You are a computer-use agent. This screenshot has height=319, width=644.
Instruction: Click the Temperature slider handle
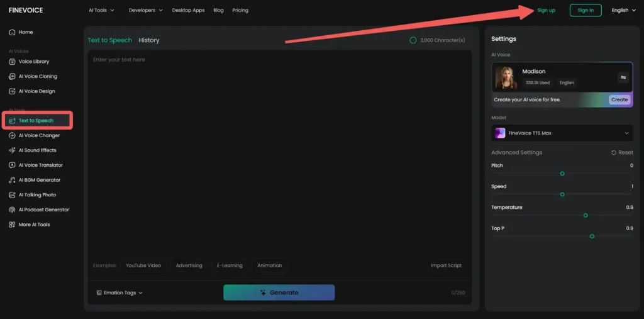coord(586,215)
